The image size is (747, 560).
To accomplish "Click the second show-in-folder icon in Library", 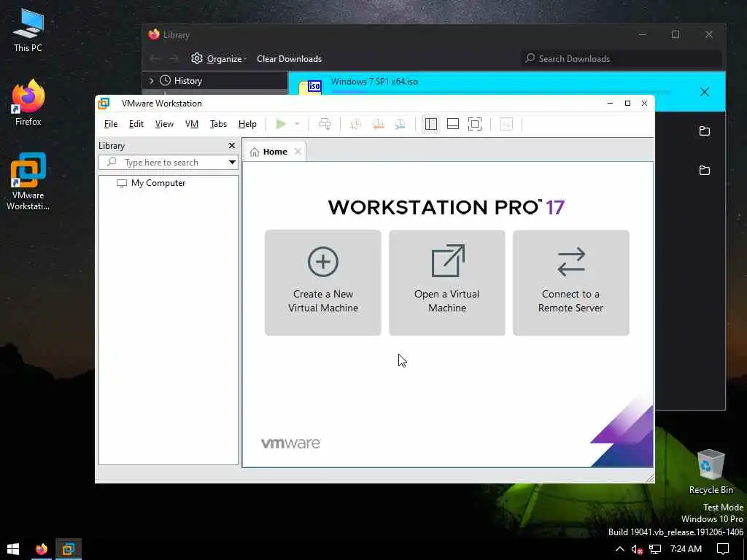I will pyautogui.click(x=705, y=171).
